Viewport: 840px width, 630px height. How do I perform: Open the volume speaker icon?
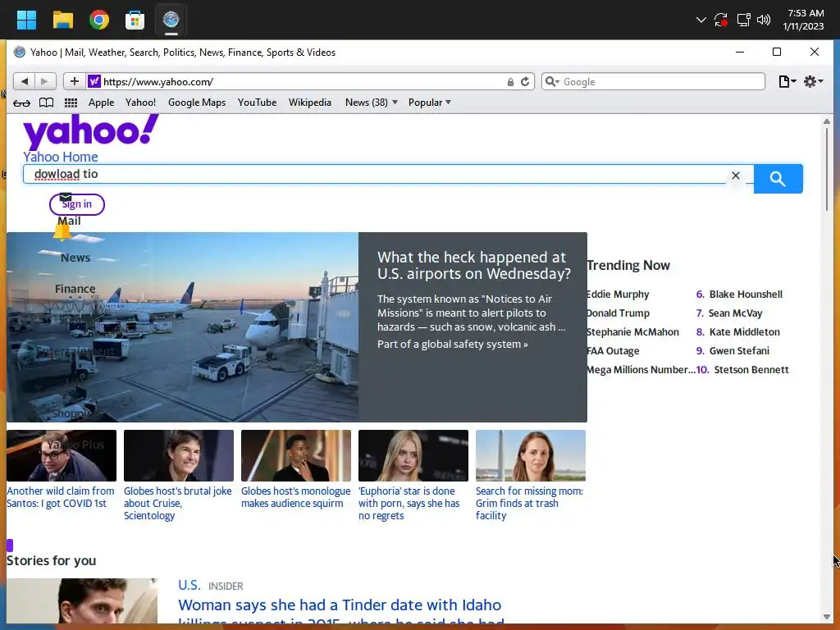tap(764, 20)
